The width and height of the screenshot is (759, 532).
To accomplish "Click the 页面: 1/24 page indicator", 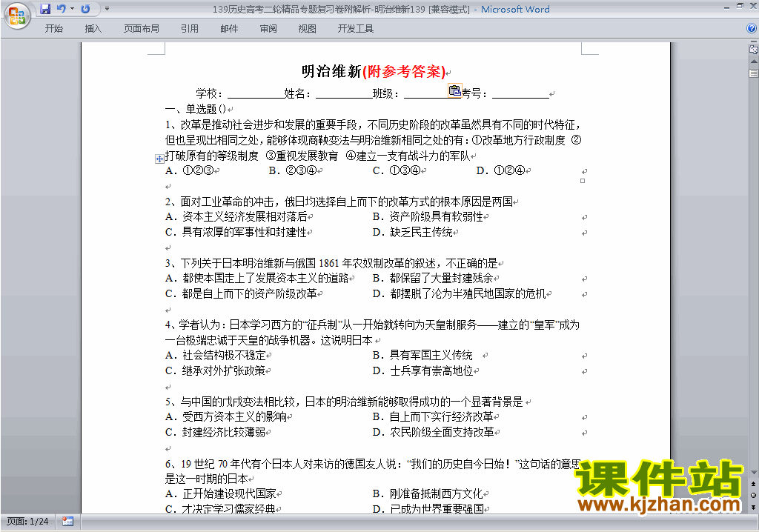I will click(x=27, y=522).
